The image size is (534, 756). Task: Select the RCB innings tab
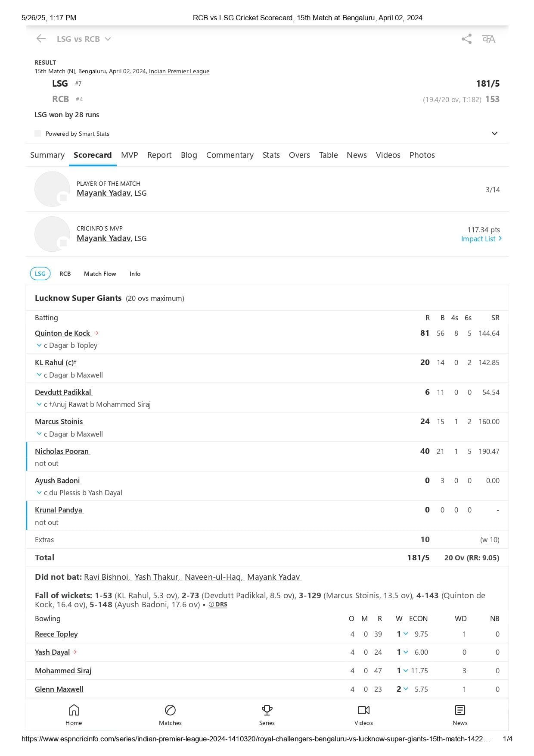(x=65, y=274)
